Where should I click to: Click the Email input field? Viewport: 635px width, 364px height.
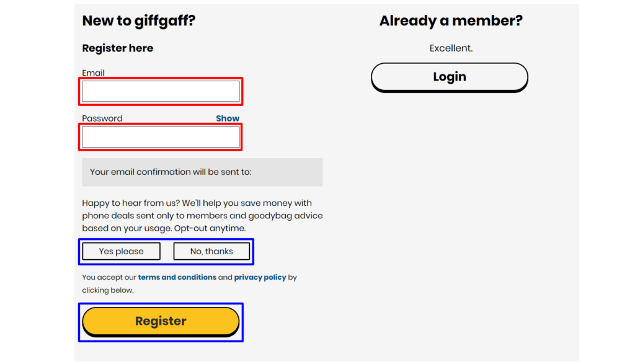161,91
